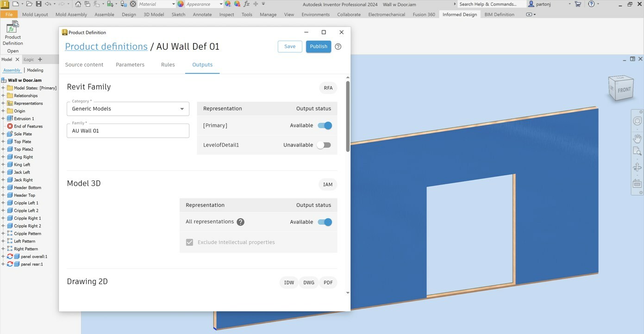
Task: Click the IDW format chip
Action: tap(289, 283)
